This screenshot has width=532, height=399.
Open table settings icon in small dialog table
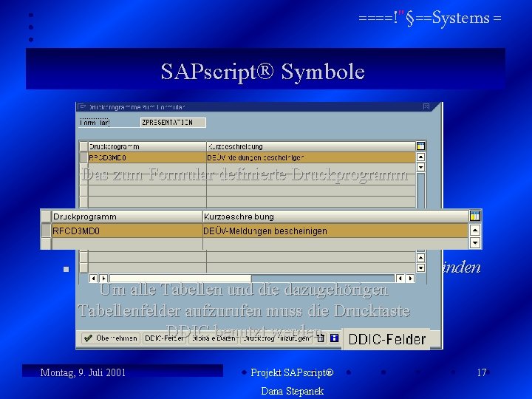tap(420, 146)
